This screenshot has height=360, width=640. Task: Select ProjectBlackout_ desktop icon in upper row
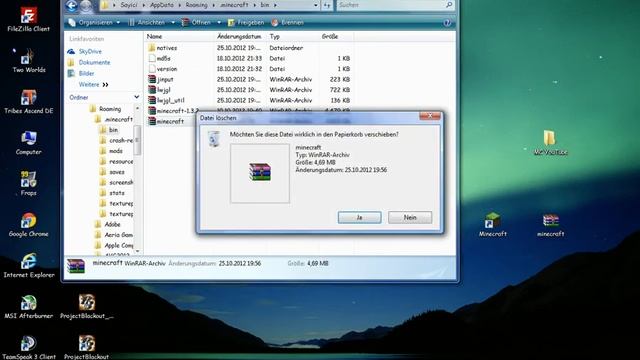click(x=87, y=307)
